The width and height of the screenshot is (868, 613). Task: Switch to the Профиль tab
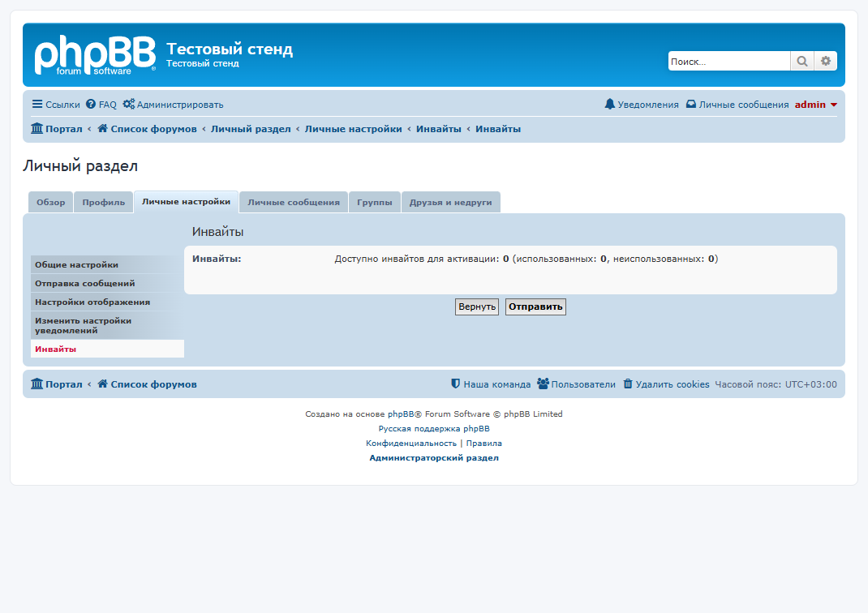104,203
